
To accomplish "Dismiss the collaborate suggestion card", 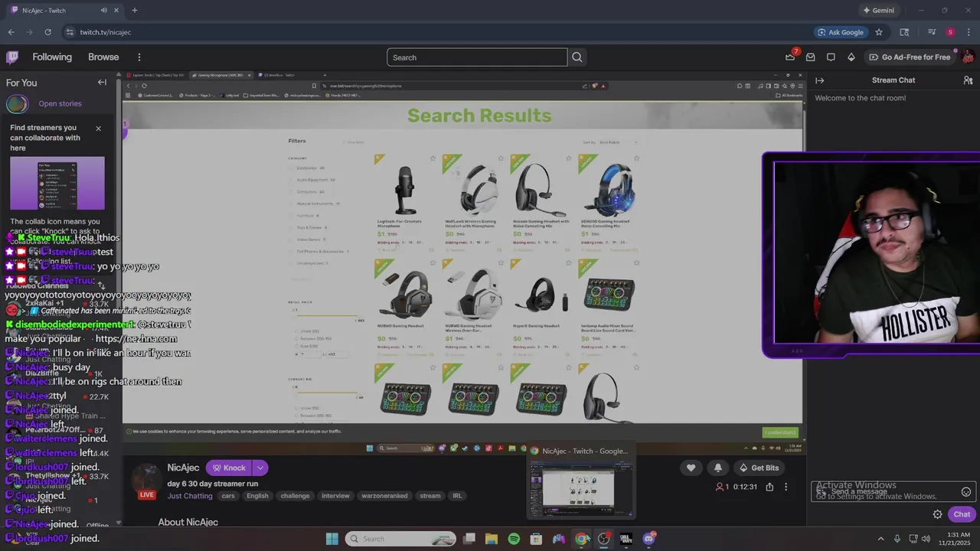I will click(x=98, y=128).
